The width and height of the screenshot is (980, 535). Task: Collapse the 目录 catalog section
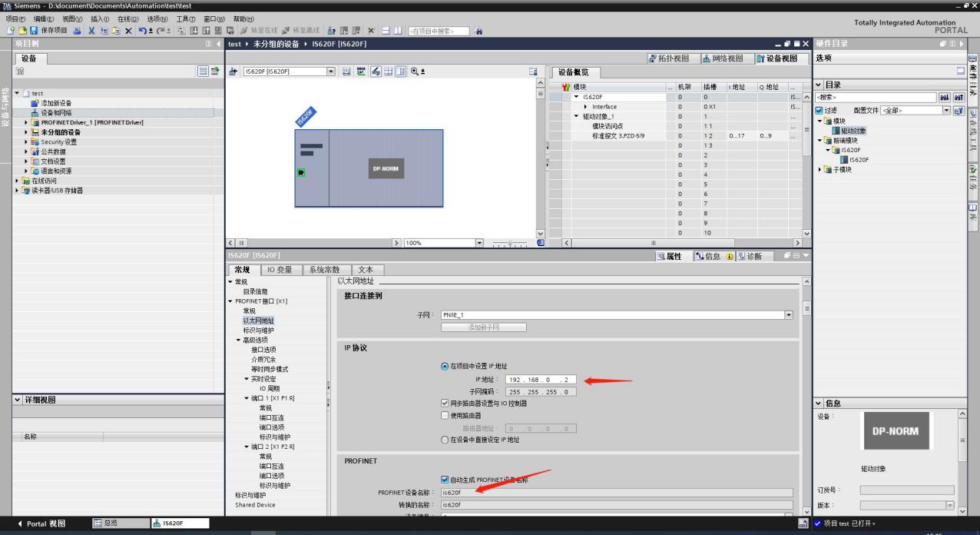(x=819, y=85)
